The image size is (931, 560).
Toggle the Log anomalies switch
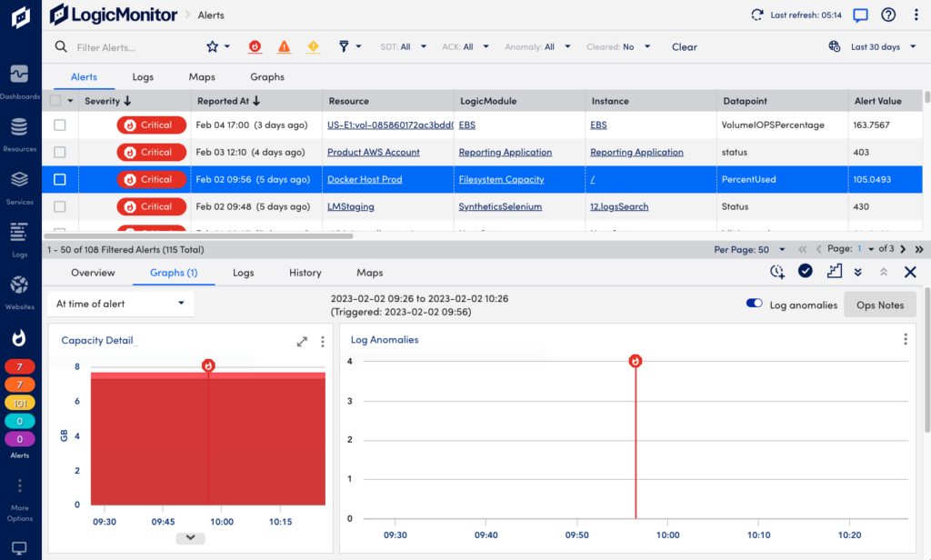tap(754, 304)
